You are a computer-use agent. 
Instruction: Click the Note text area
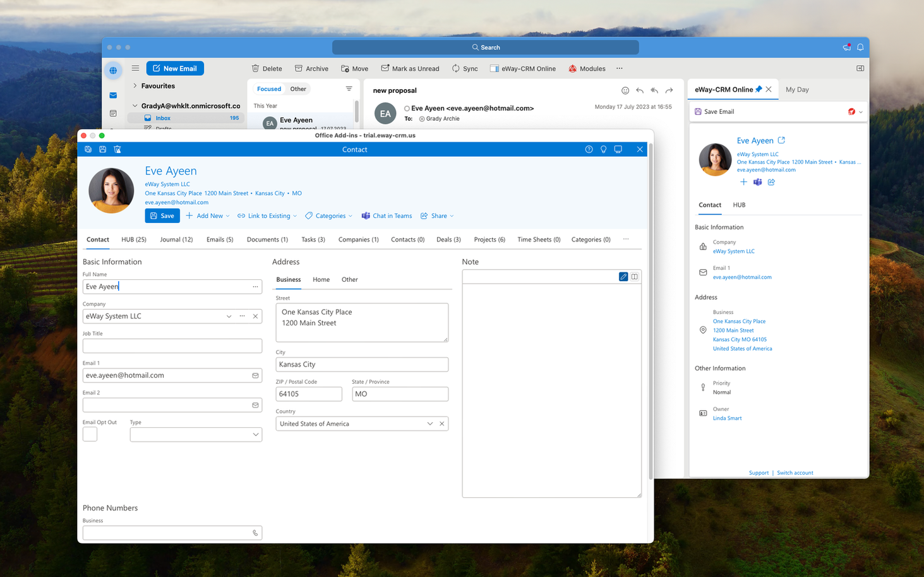point(552,391)
